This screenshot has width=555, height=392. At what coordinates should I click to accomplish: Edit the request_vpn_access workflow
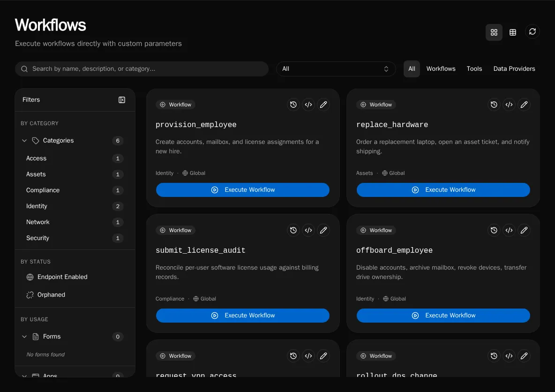(323, 356)
